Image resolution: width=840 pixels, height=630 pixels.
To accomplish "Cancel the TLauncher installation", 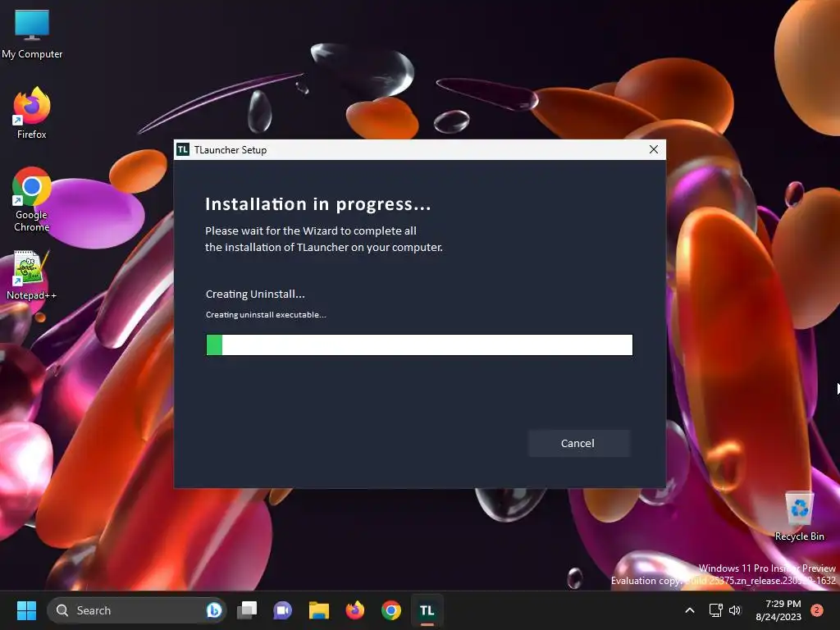I will coord(578,443).
